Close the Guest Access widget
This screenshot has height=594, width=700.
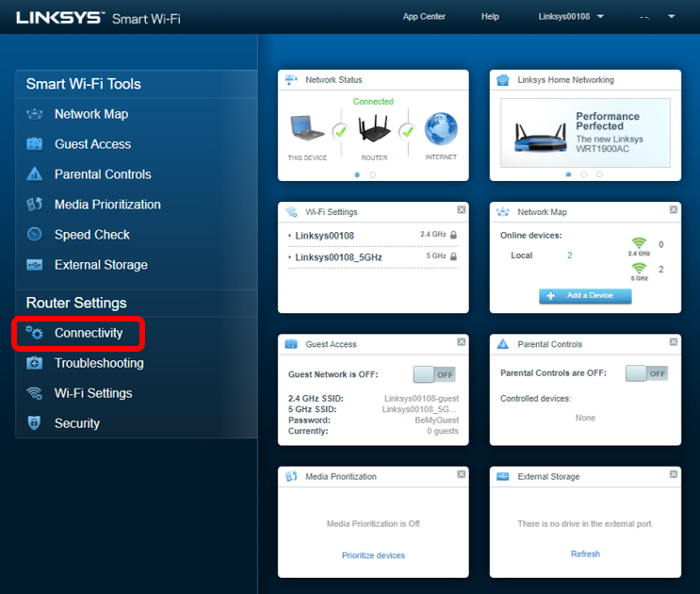coord(462,342)
